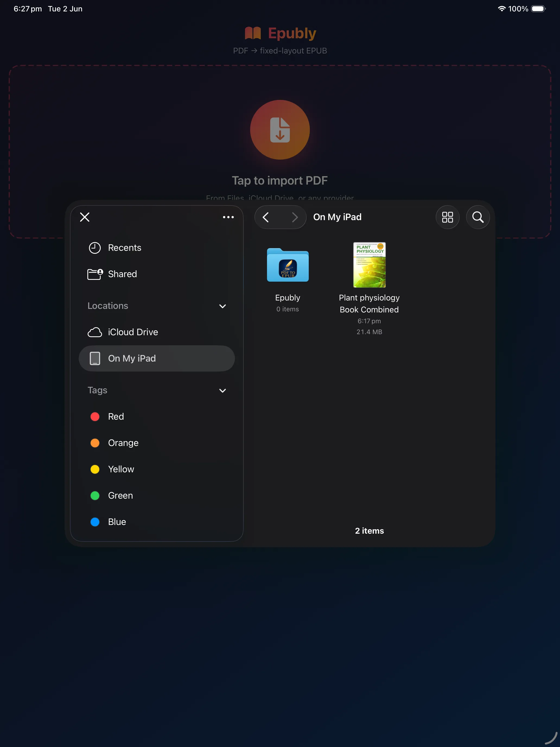Filter by the Orange tag
The width and height of the screenshot is (560, 747).
157,443
